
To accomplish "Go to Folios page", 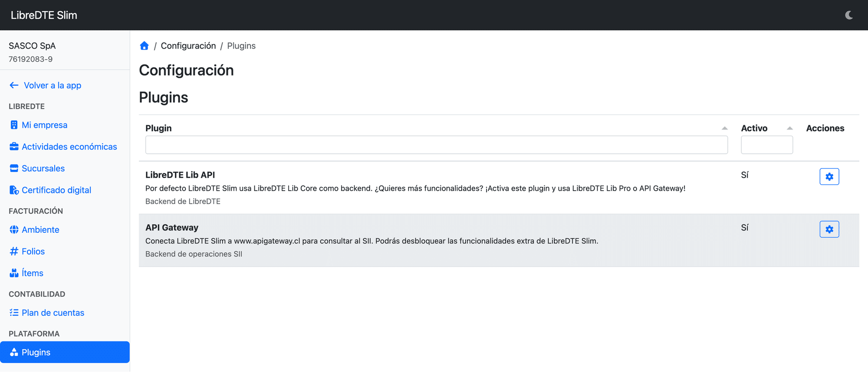I will [33, 251].
